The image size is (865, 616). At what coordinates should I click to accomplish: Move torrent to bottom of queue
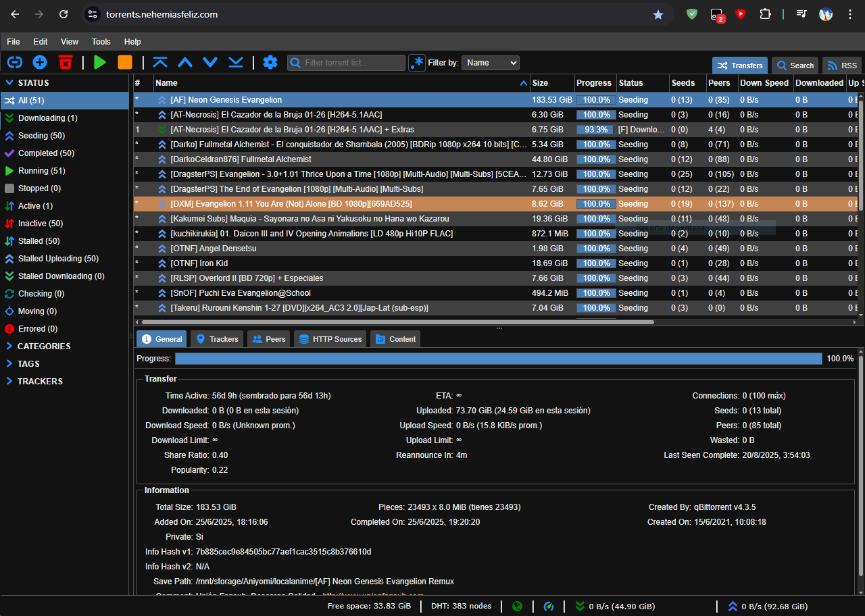pos(235,62)
